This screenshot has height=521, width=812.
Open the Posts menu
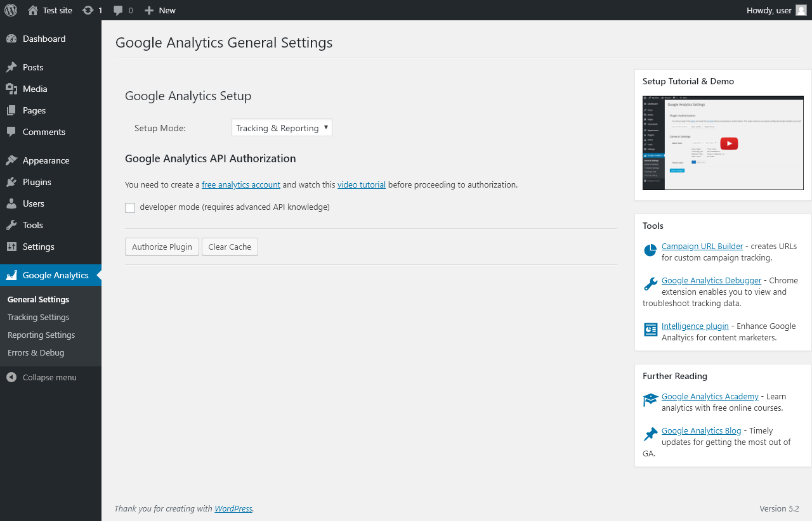(x=33, y=67)
